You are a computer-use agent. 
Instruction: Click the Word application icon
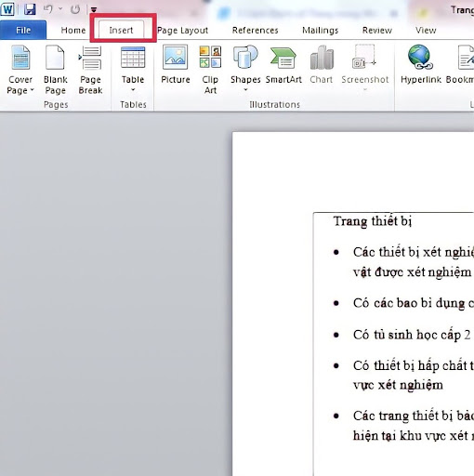click(x=7, y=9)
